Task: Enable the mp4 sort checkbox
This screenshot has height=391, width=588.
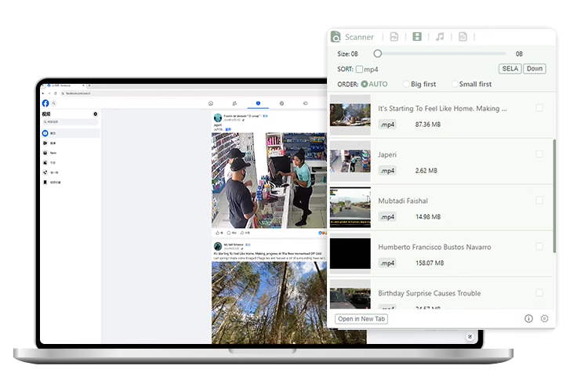Action: coord(359,69)
